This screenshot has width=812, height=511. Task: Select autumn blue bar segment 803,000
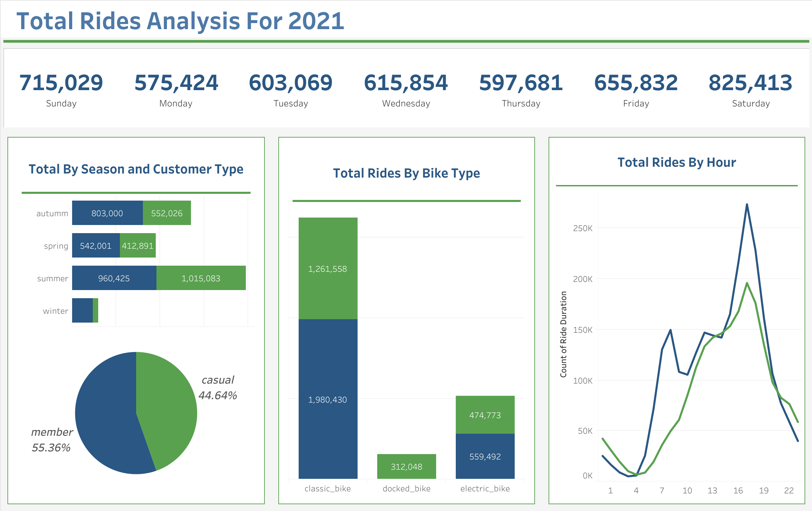coord(107,213)
